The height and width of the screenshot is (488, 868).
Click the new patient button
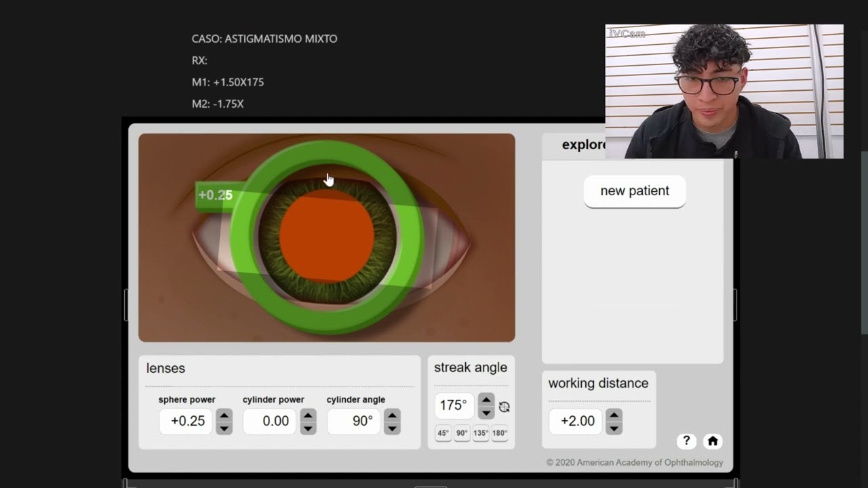(x=635, y=191)
